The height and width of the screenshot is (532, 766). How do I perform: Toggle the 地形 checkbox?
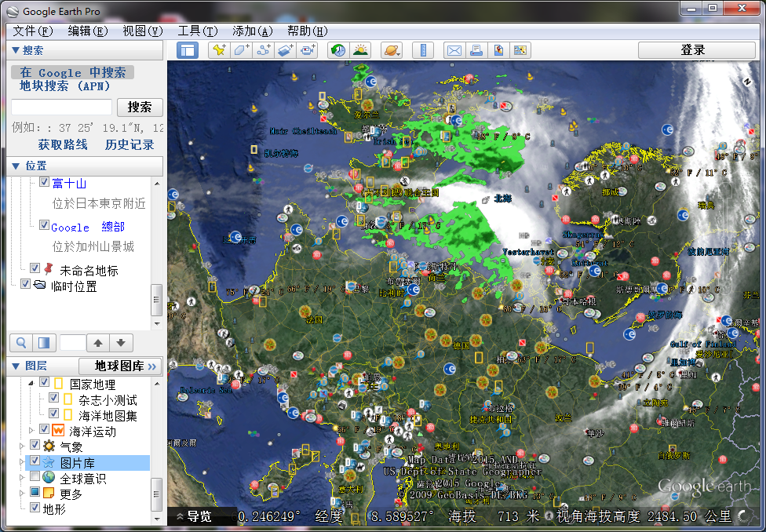coord(35,508)
